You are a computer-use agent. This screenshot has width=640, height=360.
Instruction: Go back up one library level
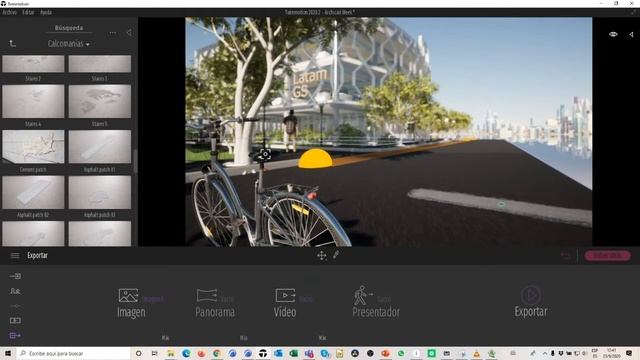tap(13, 43)
